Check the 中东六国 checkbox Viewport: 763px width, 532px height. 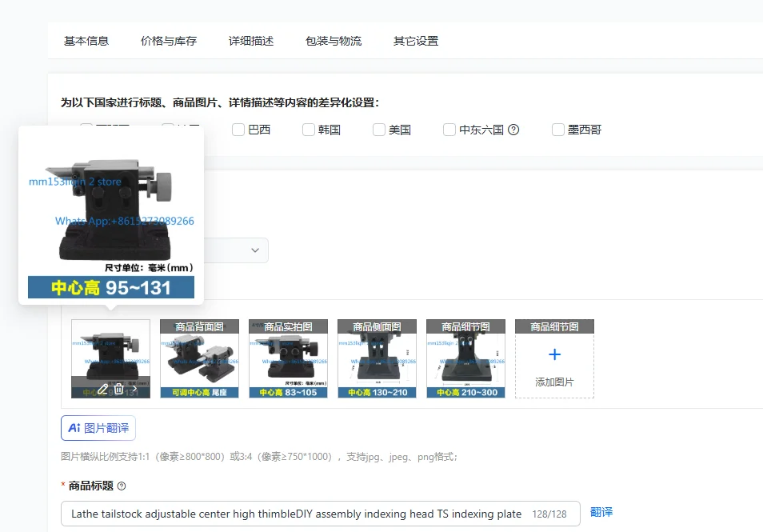click(x=449, y=130)
